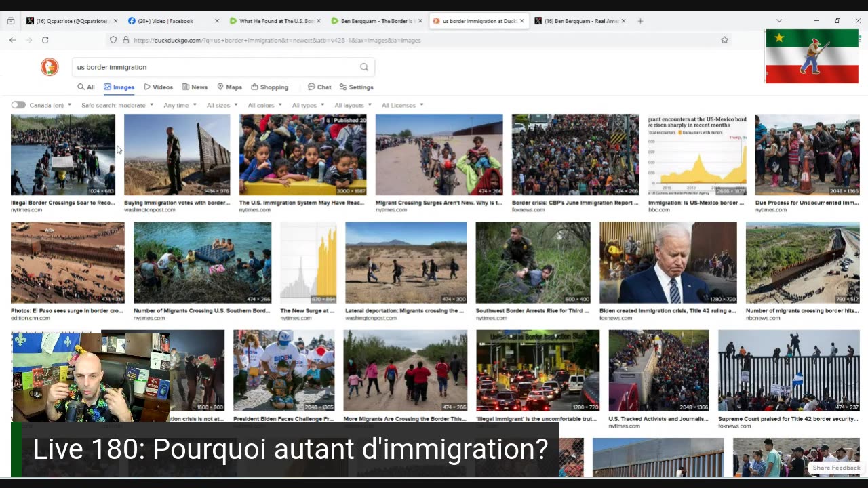
Task: Open the All sizes filter dropdown
Action: point(222,105)
